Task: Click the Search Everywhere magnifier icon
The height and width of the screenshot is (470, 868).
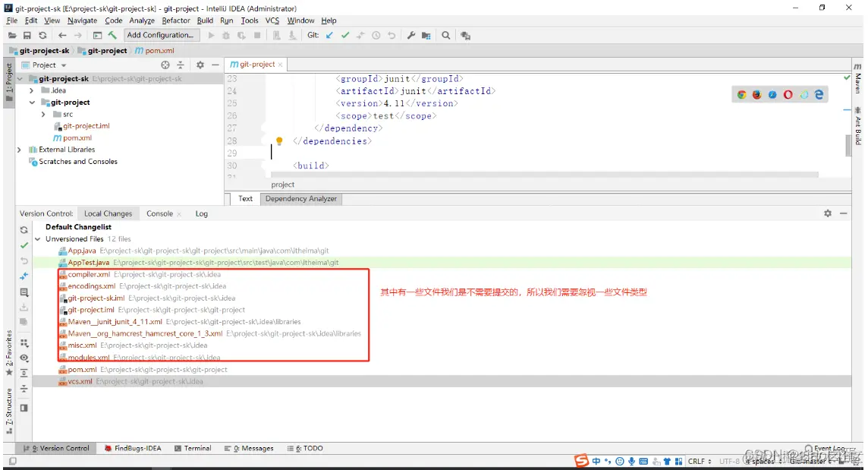Action: point(445,36)
